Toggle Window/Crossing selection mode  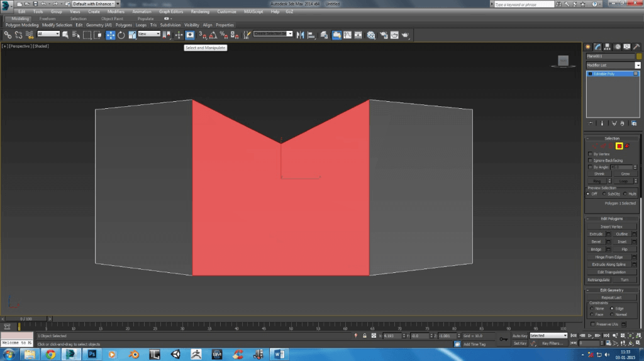pos(97,35)
